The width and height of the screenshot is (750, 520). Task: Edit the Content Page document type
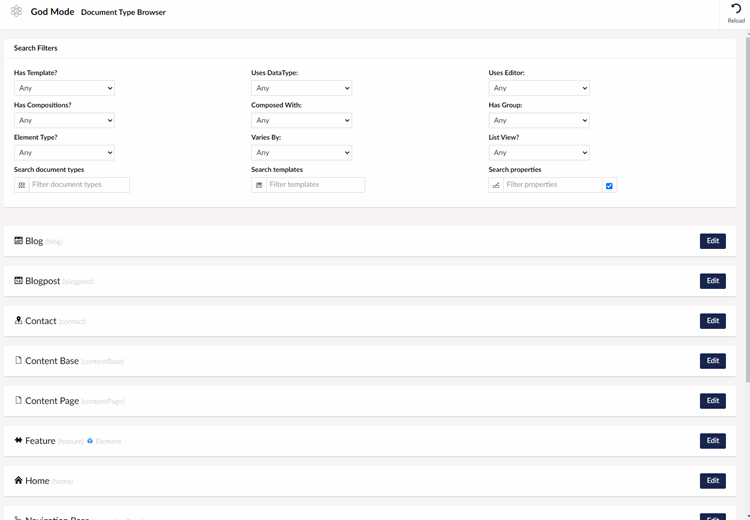(713, 401)
